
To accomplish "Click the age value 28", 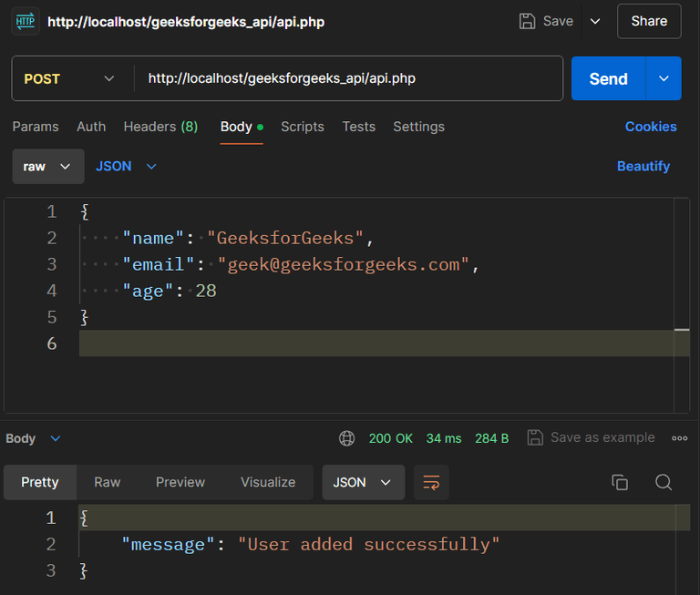I will point(206,291).
